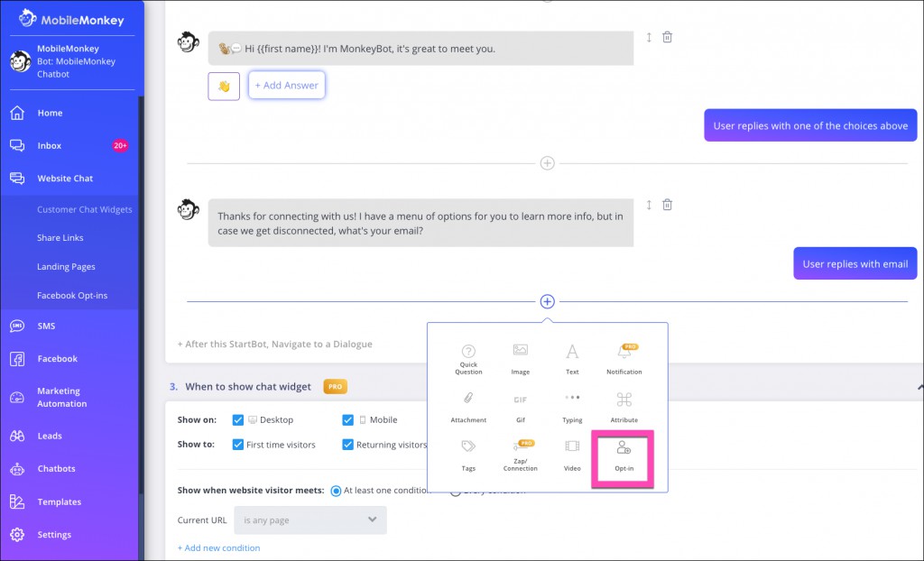The height and width of the screenshot is (561, 924).
Task: Click the greeting message text bubble
Action: [420, 49]
